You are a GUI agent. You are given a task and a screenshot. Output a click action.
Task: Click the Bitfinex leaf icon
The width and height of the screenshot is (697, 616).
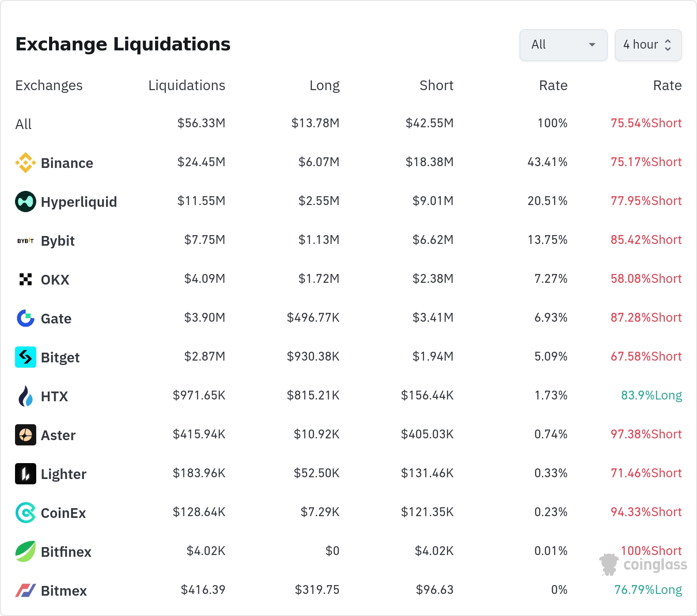(26, 551)
